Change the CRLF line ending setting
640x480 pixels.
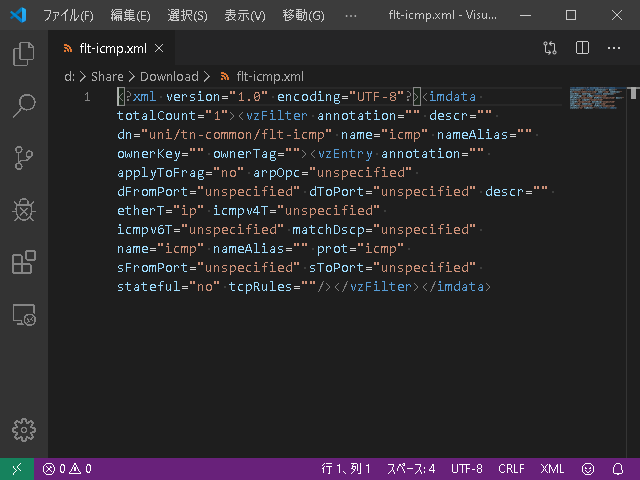[x=511, y=469]
